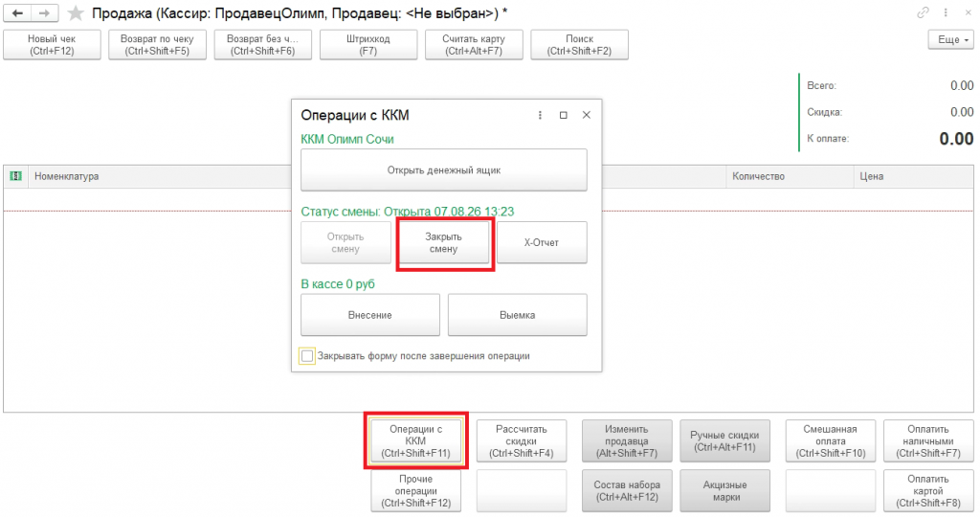Create a new receipt with Новый чек

pos(52,45)
